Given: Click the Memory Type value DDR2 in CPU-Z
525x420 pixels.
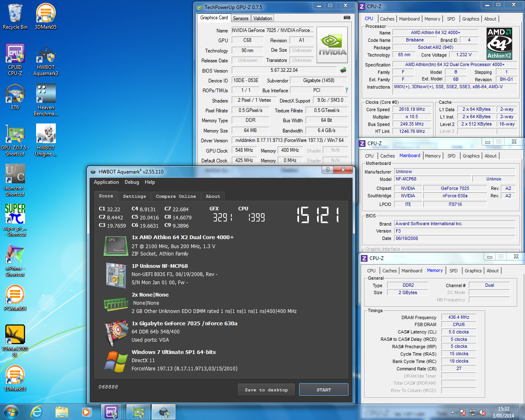Looking at the screenshot, I should click(408, 285).
